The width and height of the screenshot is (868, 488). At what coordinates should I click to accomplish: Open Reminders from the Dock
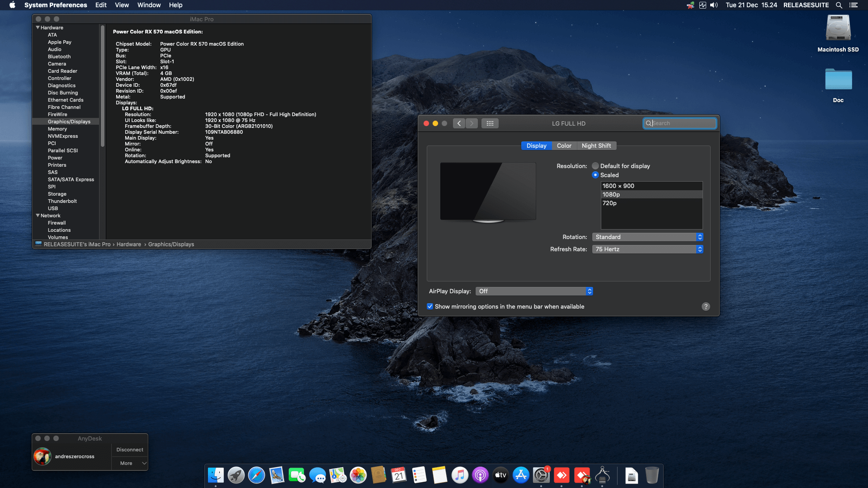point(419,475)
